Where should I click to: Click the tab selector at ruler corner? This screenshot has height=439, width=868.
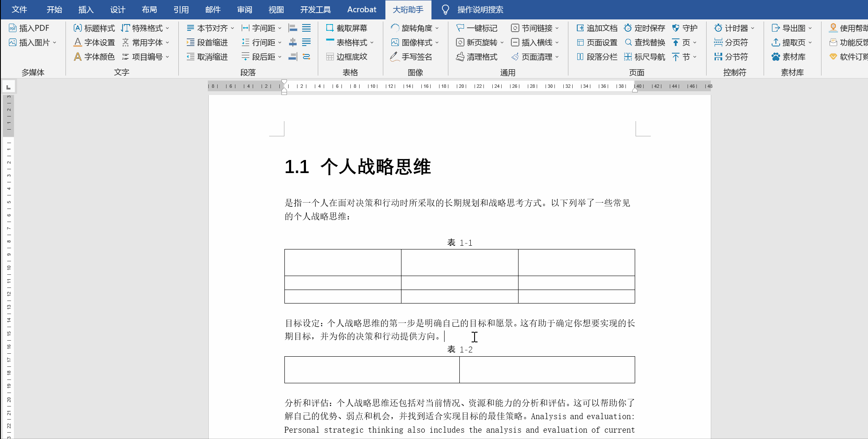8,87
